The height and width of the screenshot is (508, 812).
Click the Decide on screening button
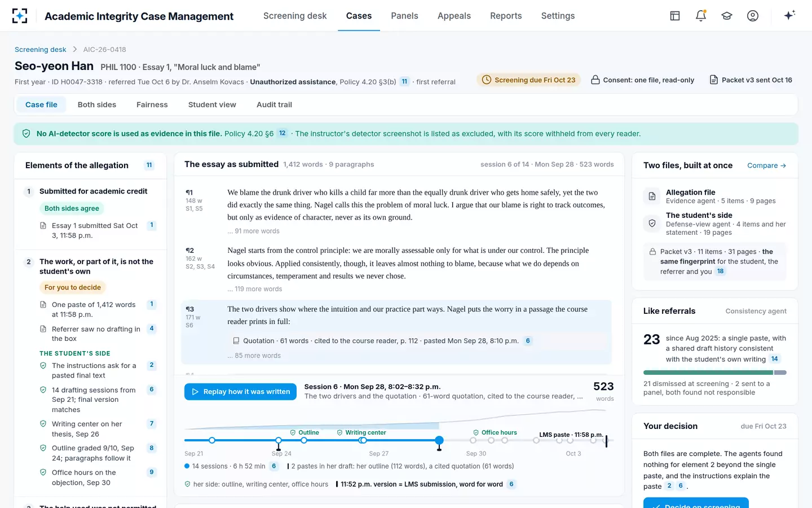696,503
